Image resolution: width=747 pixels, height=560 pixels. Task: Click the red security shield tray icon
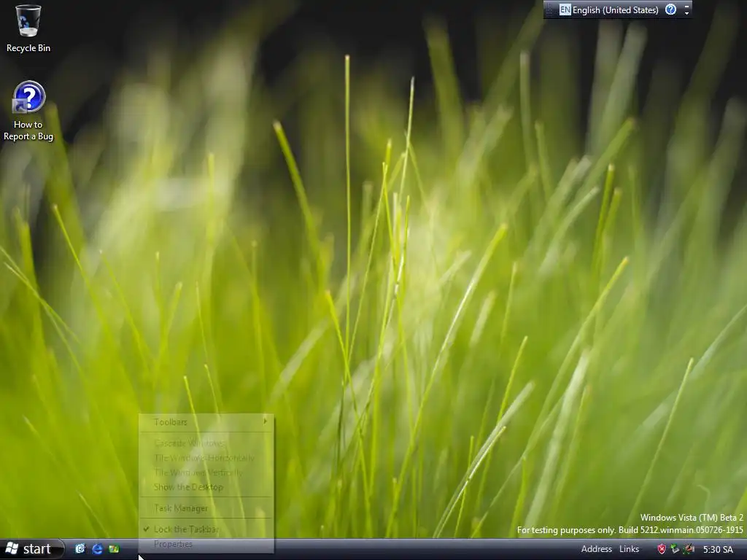(x=662, y=549)
